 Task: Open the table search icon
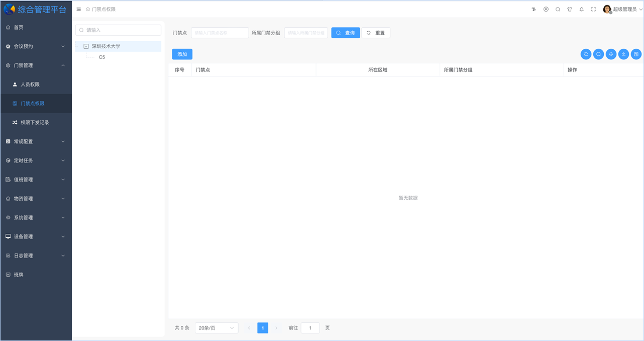(x=598, y=54)
